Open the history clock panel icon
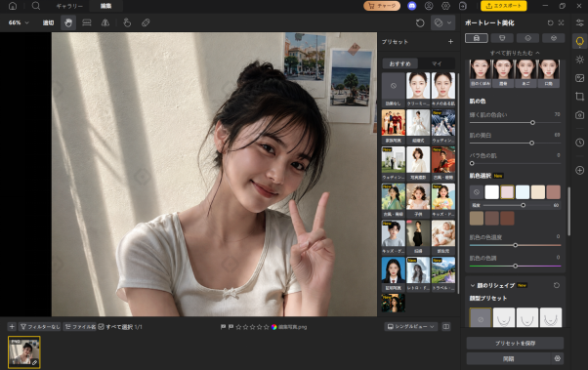 pos(580,143)
